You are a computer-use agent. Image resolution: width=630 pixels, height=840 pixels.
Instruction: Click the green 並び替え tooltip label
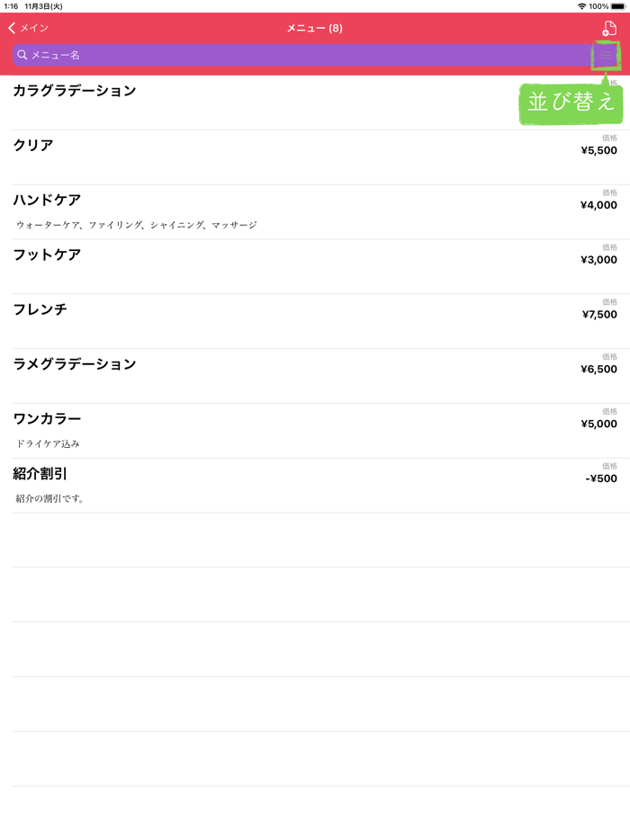coord(571,103)
